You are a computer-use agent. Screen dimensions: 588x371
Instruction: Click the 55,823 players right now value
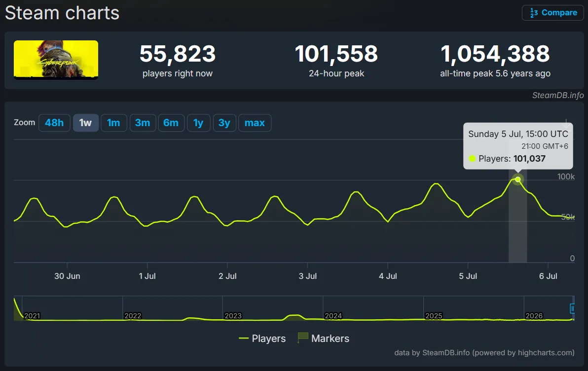pyautogui.click(x=178, y=54)
